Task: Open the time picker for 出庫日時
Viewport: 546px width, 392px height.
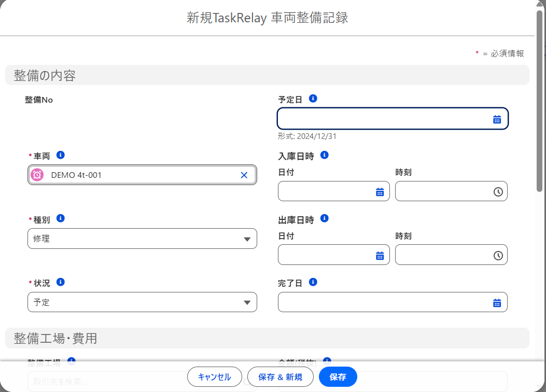Action: [498, 256]
